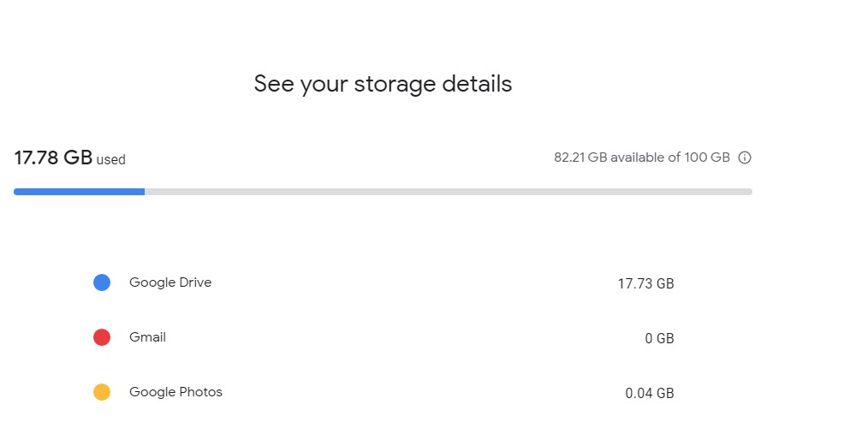Viewport: 868px width, 440px height.
Task: Click the blue Google Drive dot
Action: (102, 282)
